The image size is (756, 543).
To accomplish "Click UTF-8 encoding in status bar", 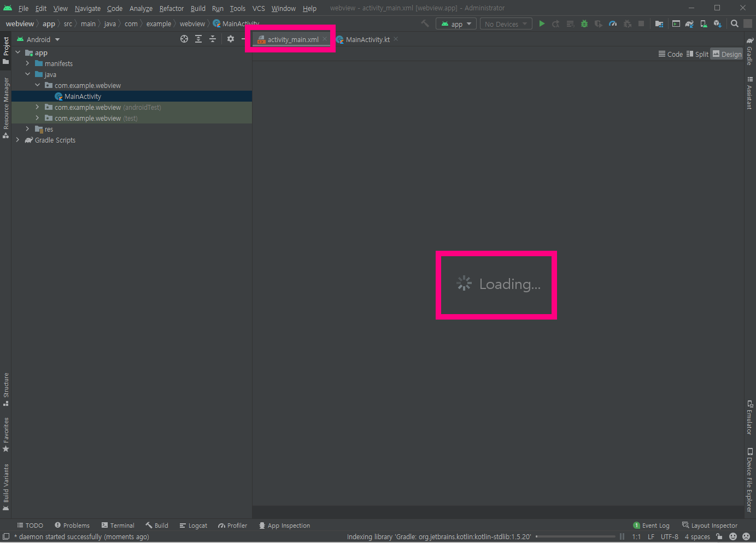I will point(670,536).
